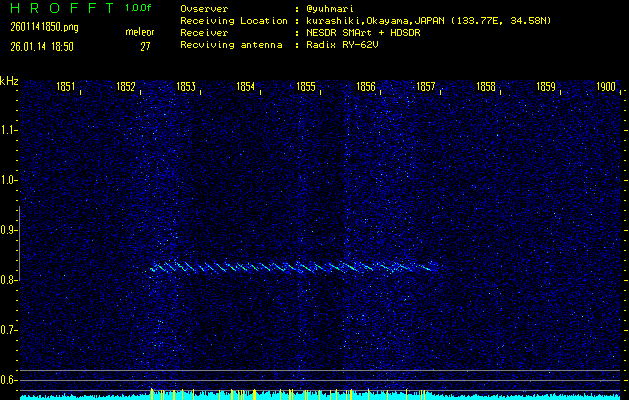The image size is (629, 400).
Task: Click the 1.0 kHz axis label
Action: [7, 180]
